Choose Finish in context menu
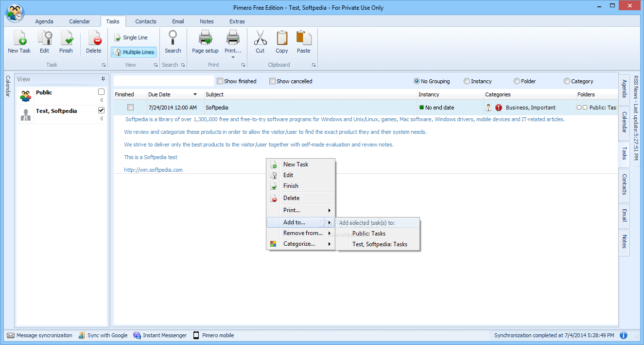This screenshot has height=345, width=644. pyautogui.click(x=301, y=186)
